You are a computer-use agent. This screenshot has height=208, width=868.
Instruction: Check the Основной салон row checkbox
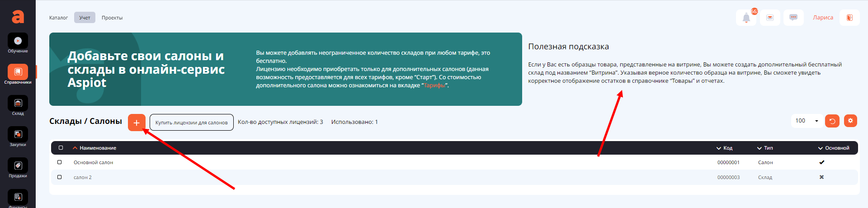pyautogui.click(x=60, y=162)
